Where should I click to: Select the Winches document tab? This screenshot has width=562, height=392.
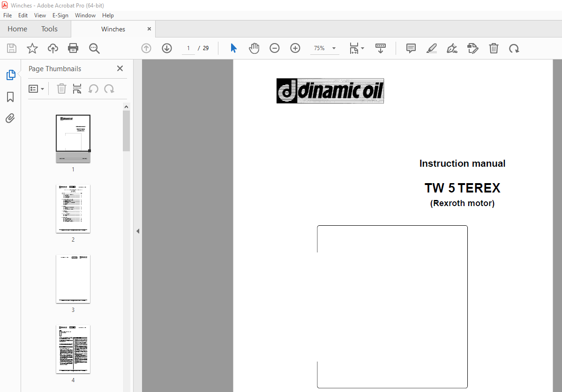(113, 29)
